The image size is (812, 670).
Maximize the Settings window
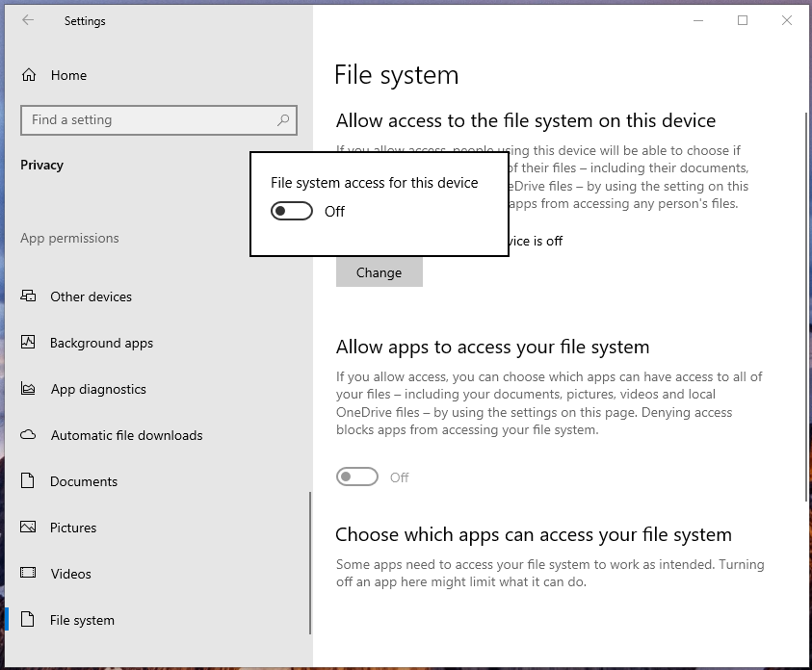click(743, 19)
